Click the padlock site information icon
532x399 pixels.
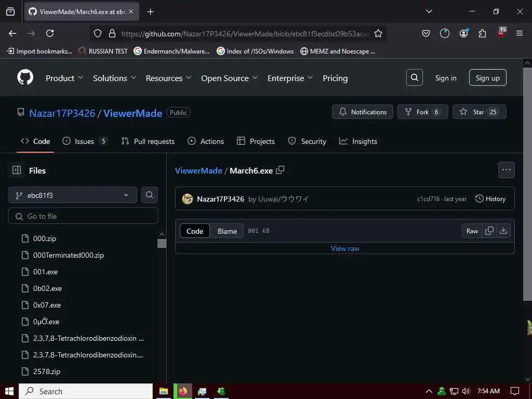coord(112,33)
